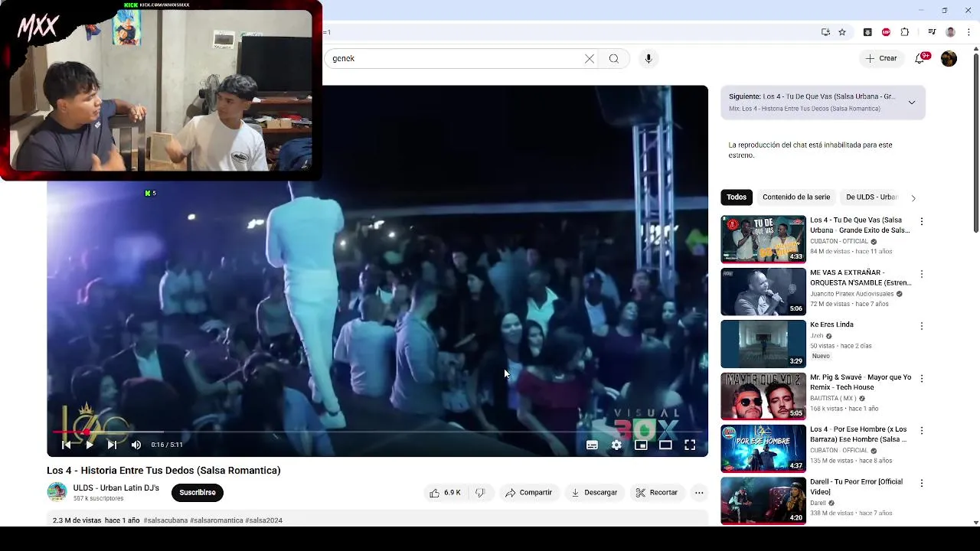Screen dimensions: 980x551
Task: Open the Chrome three-dot menu
Action: (969, 32)
